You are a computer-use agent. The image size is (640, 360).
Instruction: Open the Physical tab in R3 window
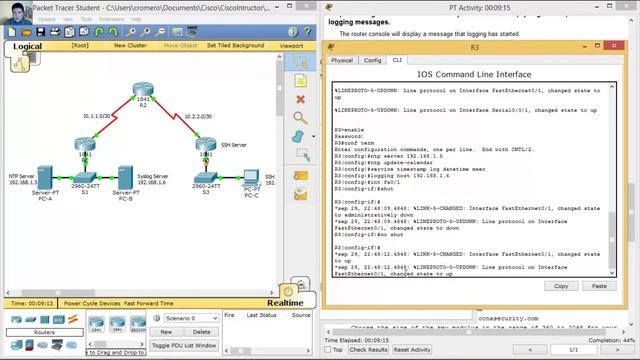point(342,60)
